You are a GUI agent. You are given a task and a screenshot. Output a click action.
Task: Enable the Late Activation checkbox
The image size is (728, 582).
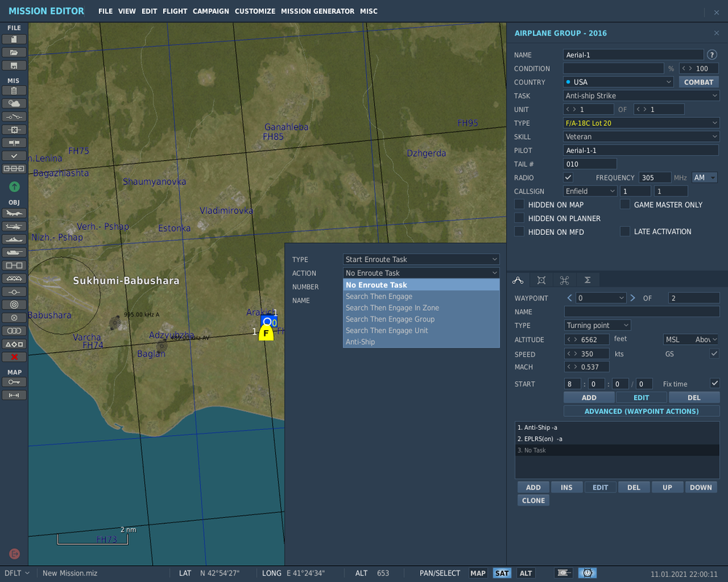pos(625,231)
